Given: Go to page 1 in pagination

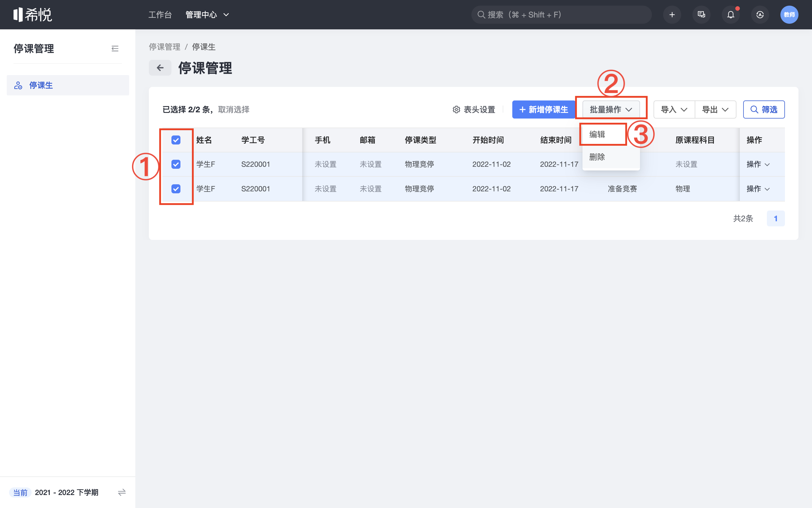Looking at the screenshot, I should [775, 218].
